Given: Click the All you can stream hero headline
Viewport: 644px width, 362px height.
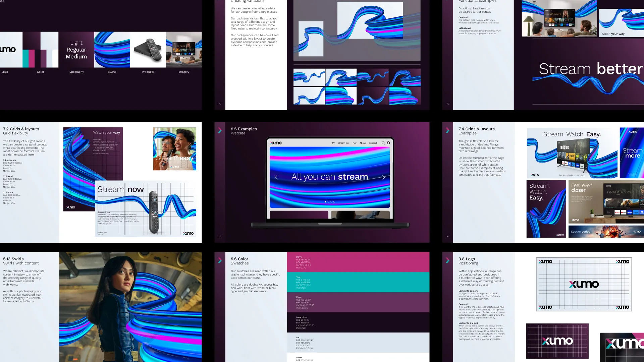Looking at the screenshot, I should 330,177.
